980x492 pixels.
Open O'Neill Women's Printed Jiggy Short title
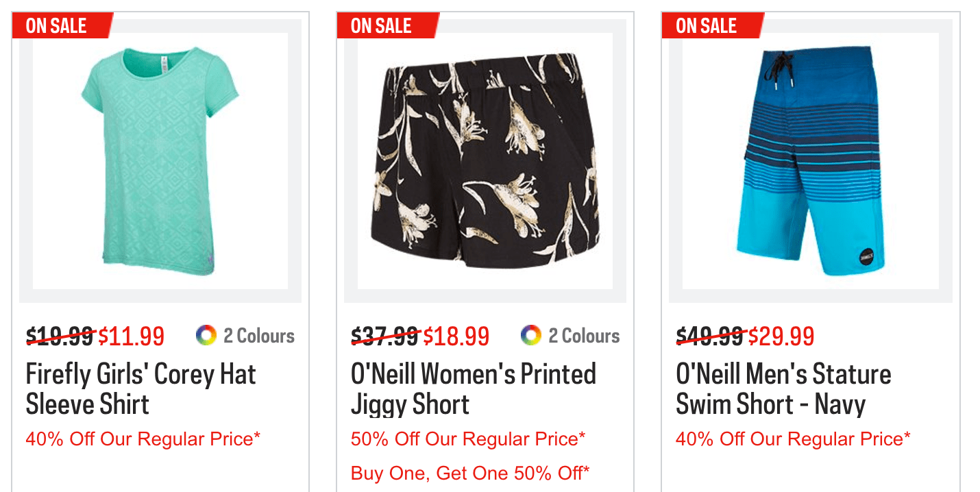click(x=473, y=389)
